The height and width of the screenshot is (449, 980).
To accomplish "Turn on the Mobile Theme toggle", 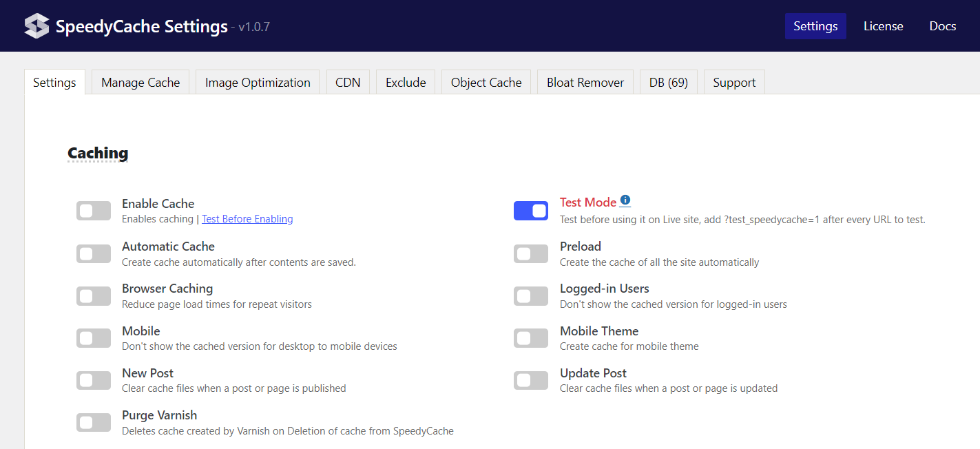I will pos(531,338).
